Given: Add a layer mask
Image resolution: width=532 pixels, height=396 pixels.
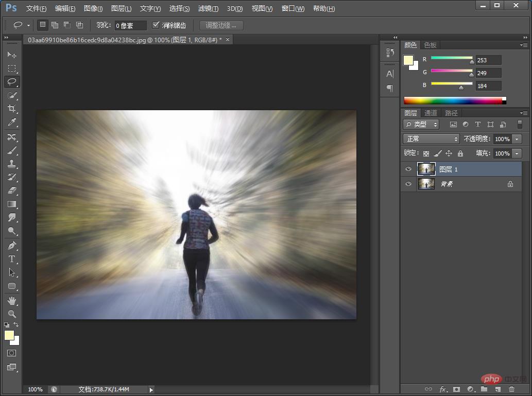Looking at the screenshot, I should coord(456,389).
